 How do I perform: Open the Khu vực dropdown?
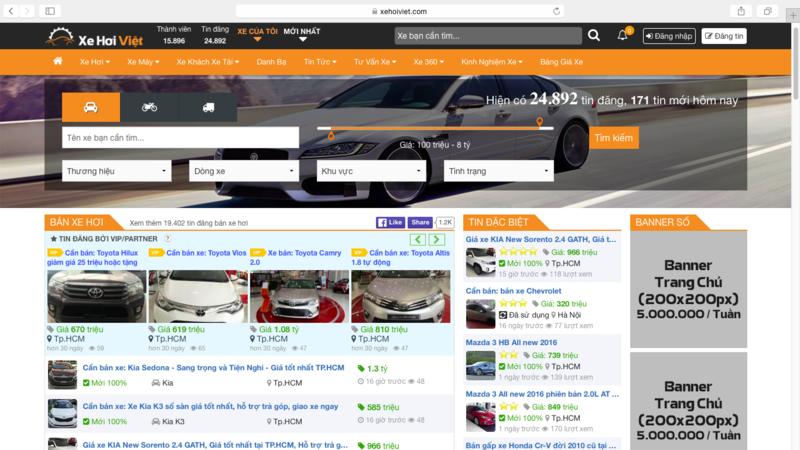tap(371, 171)
